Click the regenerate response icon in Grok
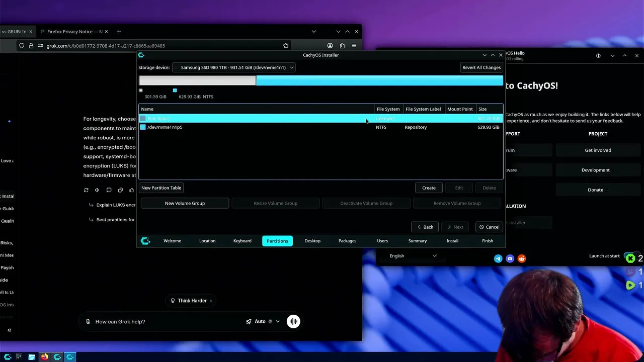Viewport: 644px width, 362px height. [x=86, y=190]
